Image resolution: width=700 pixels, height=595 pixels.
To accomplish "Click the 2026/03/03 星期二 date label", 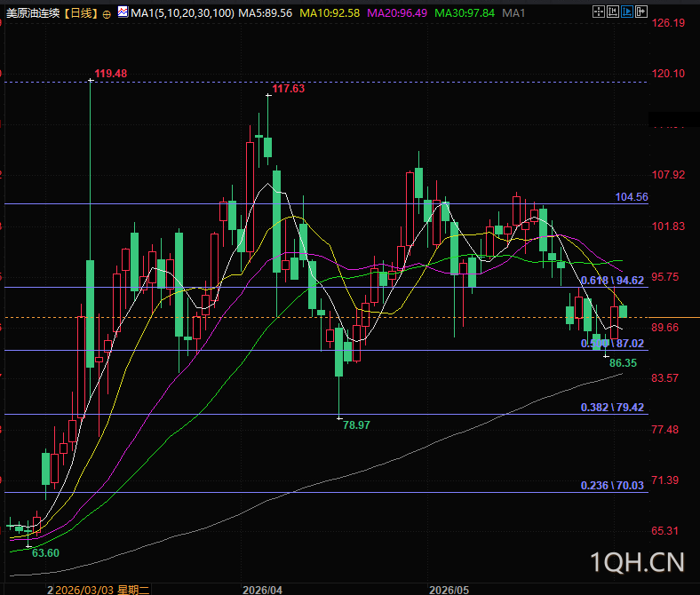I will coord(102,590).
